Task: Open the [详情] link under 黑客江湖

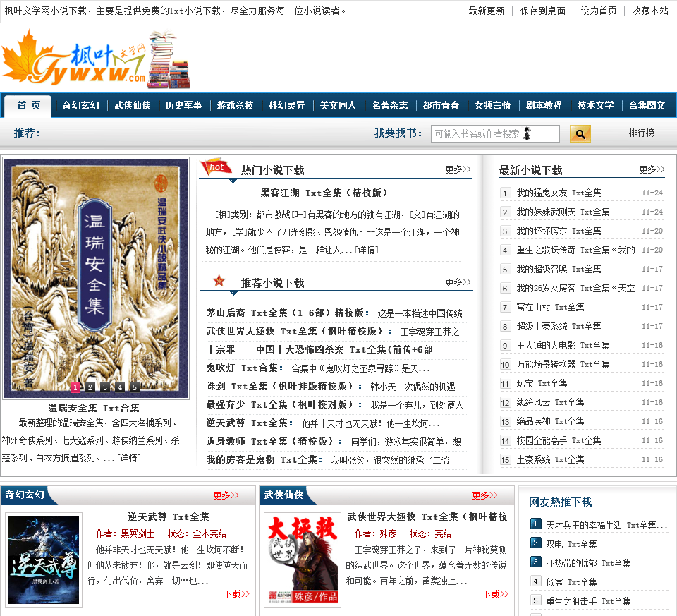Action: click(x=367, y=250)
